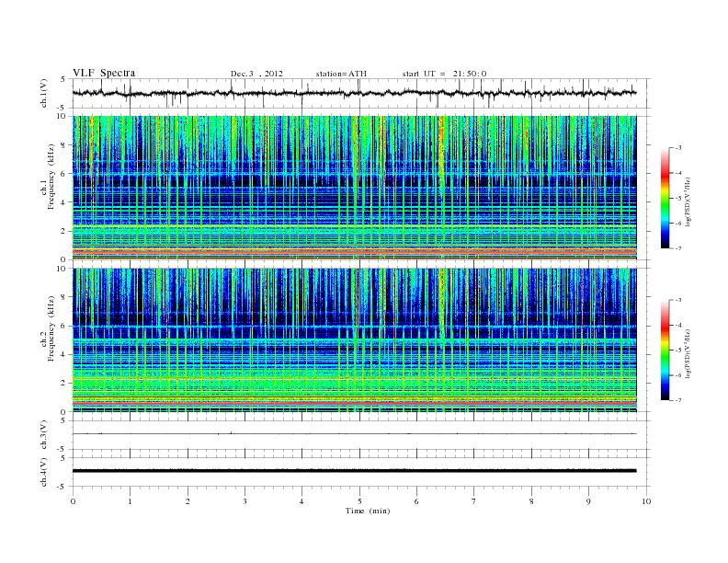Click the "station=ATH" header label
The image size is (728, 563).
[x=341, y=74]
